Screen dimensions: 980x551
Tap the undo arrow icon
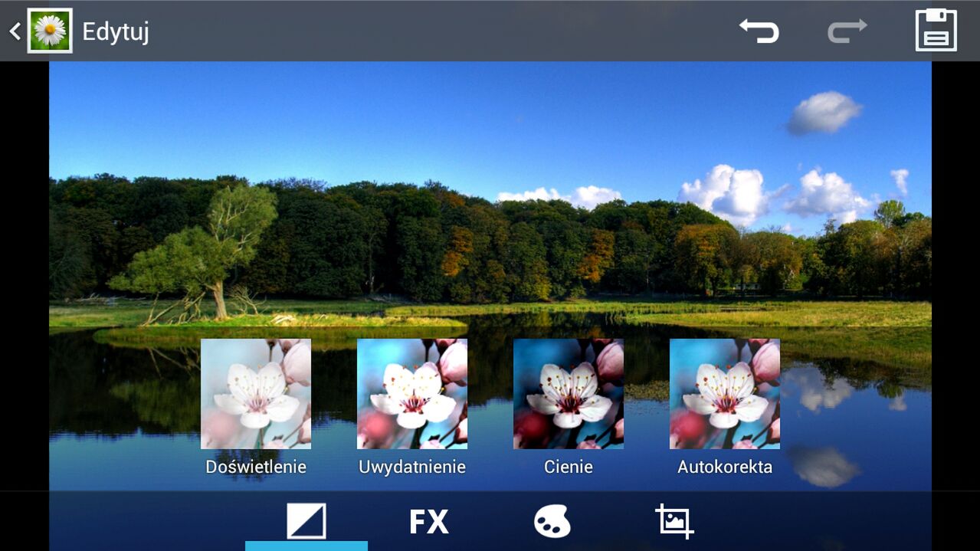pyautogui.click(x=759, y=31)
